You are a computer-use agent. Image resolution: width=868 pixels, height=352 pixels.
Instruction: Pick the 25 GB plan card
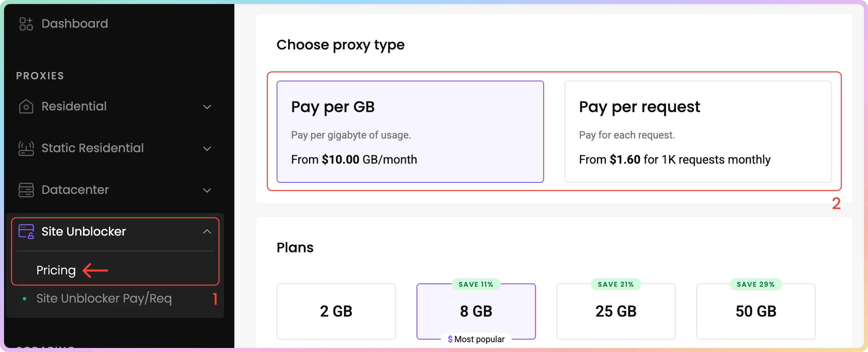coord(616,311)
